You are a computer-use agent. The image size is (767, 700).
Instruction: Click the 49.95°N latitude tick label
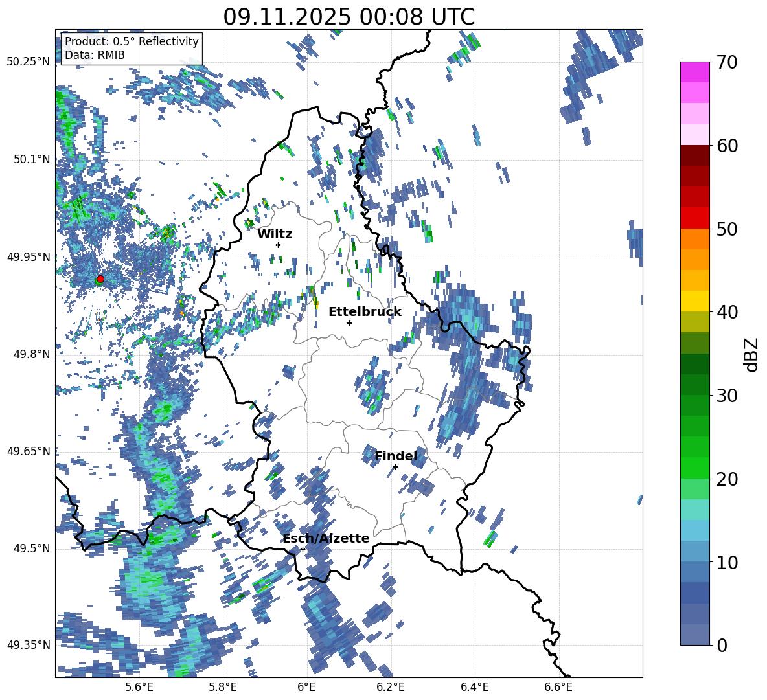tap(29, 256)
